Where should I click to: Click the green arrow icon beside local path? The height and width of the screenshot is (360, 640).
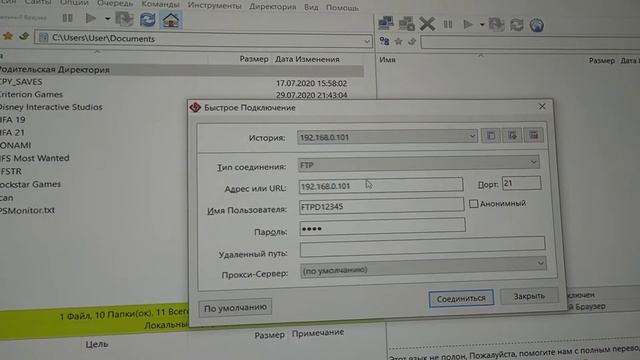point(24,36)
